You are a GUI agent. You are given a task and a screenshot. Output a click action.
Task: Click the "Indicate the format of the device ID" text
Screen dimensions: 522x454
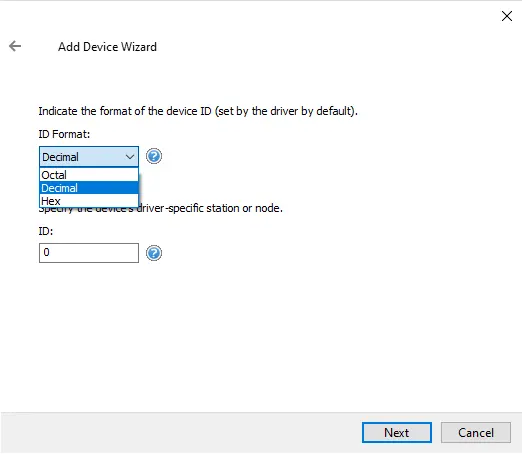125,111
